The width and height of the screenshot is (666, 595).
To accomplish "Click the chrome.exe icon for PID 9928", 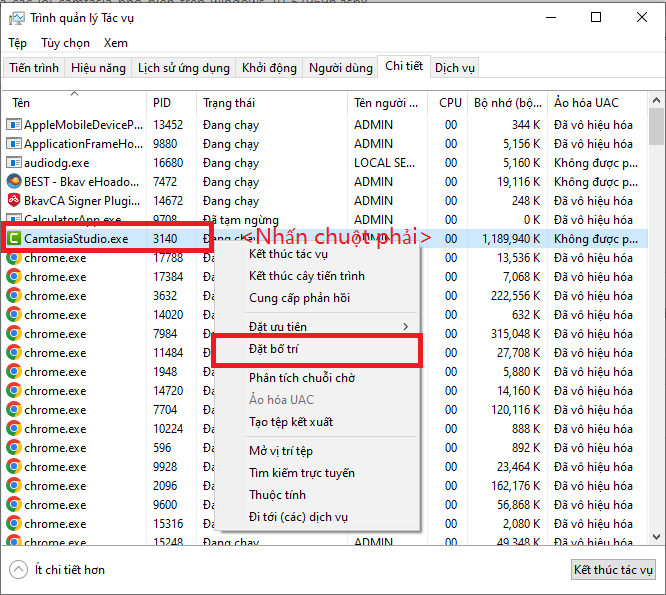I will [x=14, y=467].
